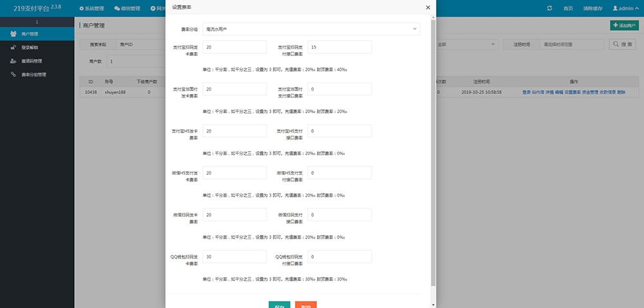Click the 系统管理 gear icon
Image resolution: width=644 pixels, height=308 pixels.
coord(82,8)
